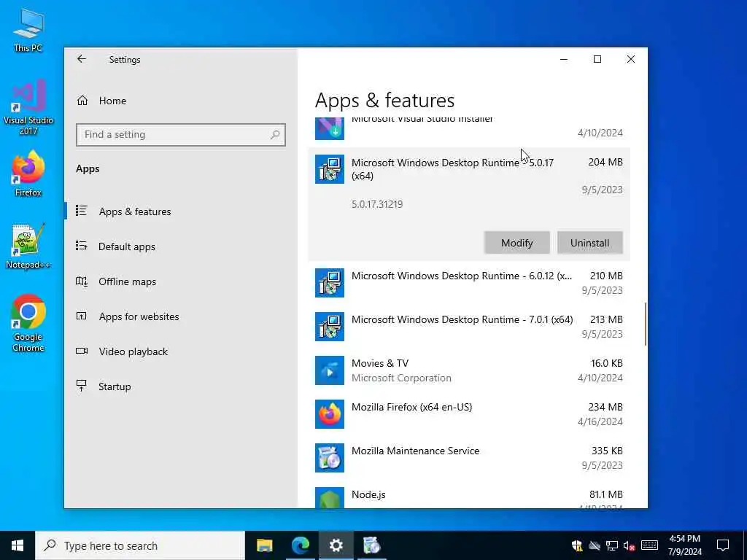Click the Startup sidebar icon
747x560 pixels.
pyautogui.click(x=82, y=386)
